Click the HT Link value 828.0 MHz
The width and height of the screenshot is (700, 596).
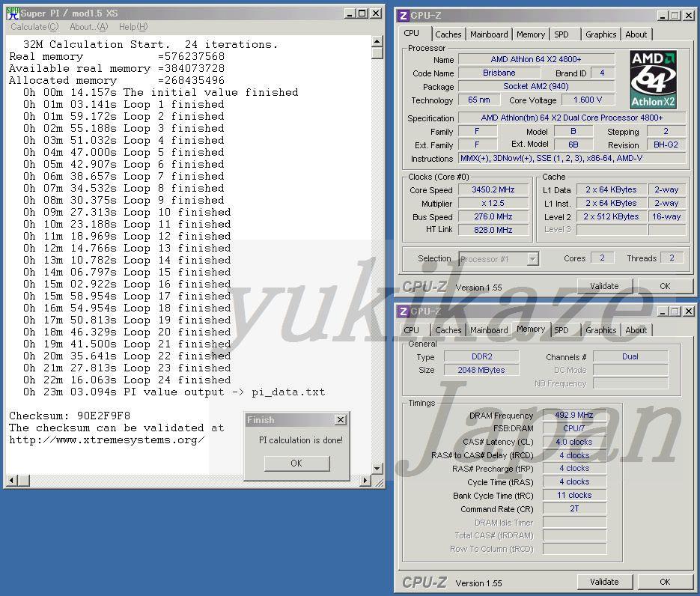[493, 230]
